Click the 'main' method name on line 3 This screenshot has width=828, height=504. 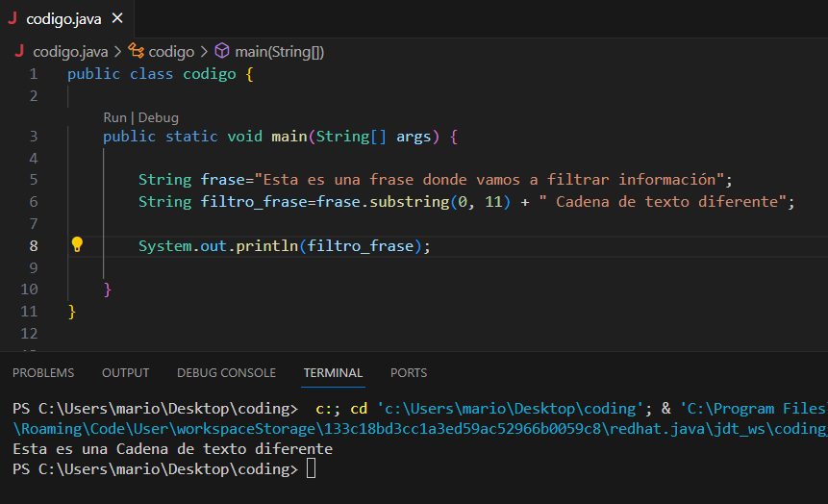pyautogui.click(x=289, y=137)
